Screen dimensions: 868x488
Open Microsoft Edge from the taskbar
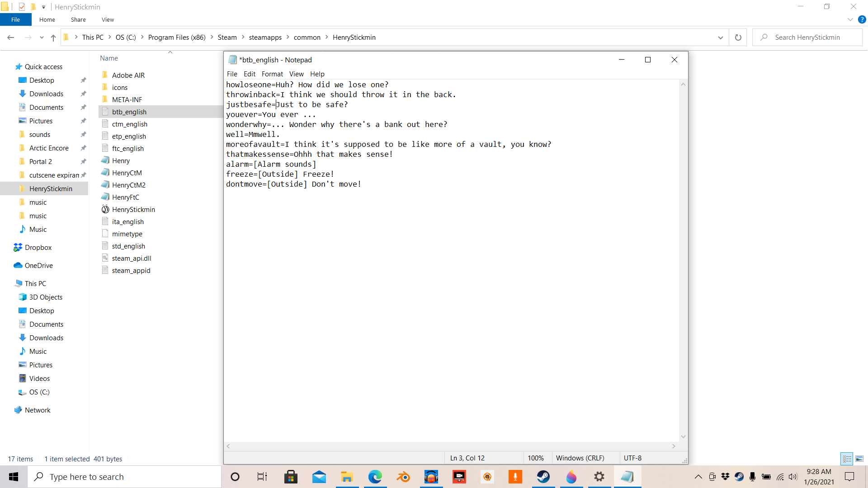pos(375,477)
